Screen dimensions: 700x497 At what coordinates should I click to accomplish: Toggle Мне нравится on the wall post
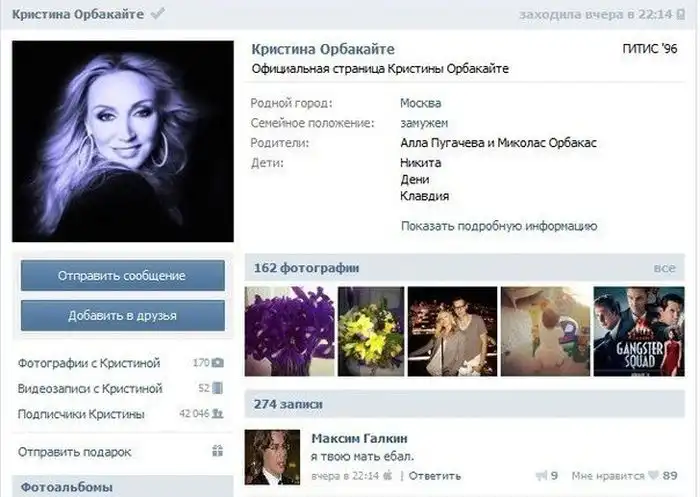[x=608, y=475]
